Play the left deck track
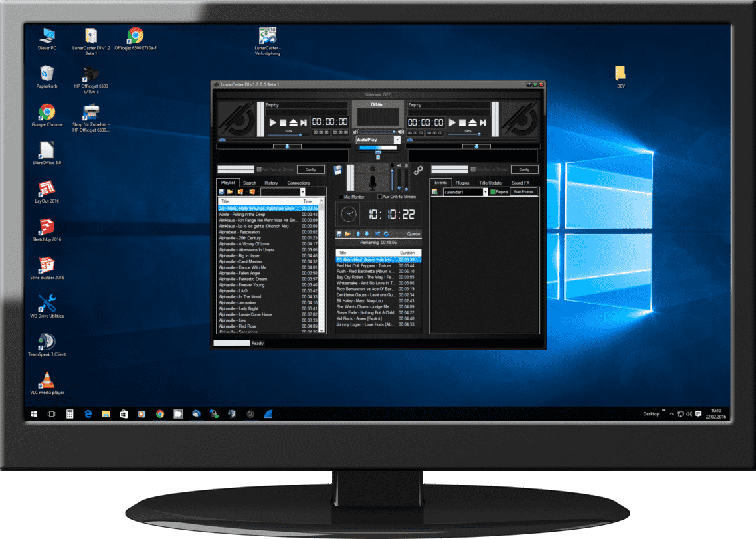The width and height of the screenshot is (756, 539). click(273, 122)
